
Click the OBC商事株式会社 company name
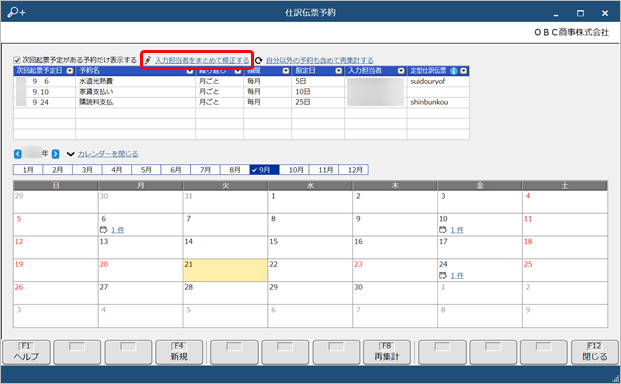(571, 32)
